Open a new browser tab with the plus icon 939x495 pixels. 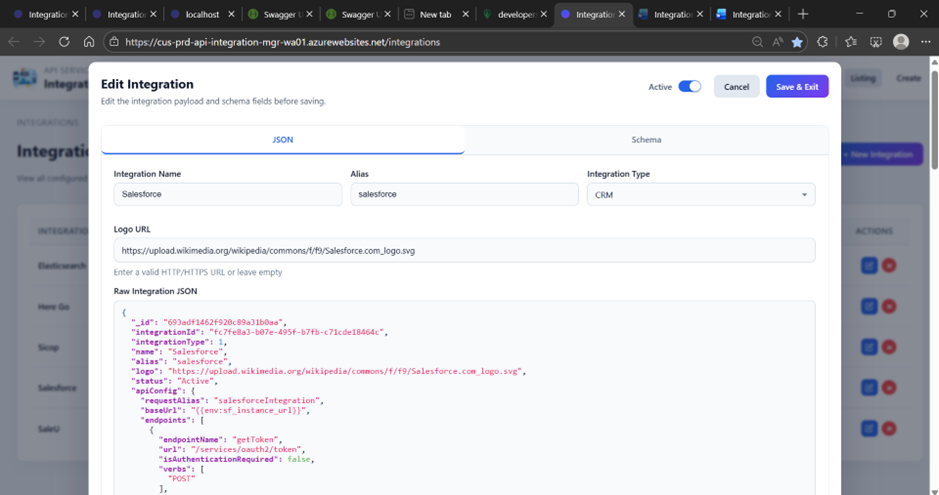point(803,14)
